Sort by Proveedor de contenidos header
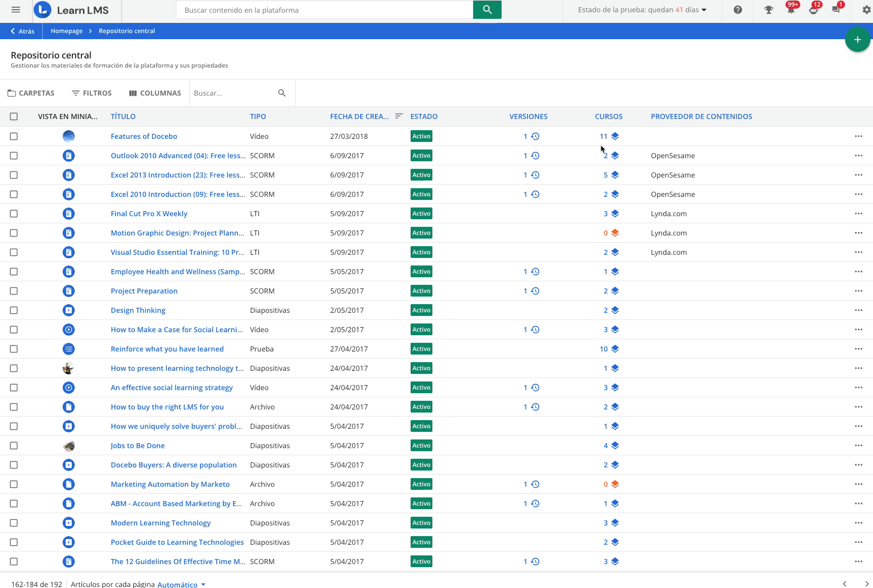 701,116
